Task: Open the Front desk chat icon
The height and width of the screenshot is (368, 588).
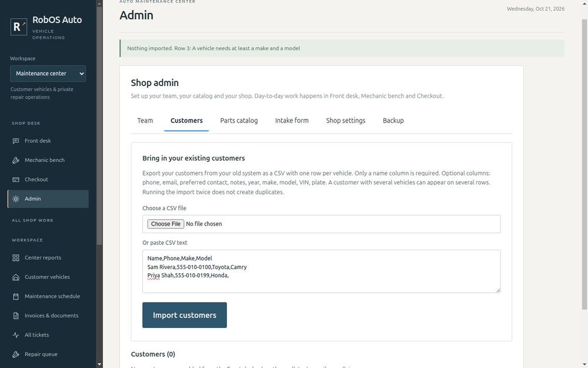Action: [16, 141]
